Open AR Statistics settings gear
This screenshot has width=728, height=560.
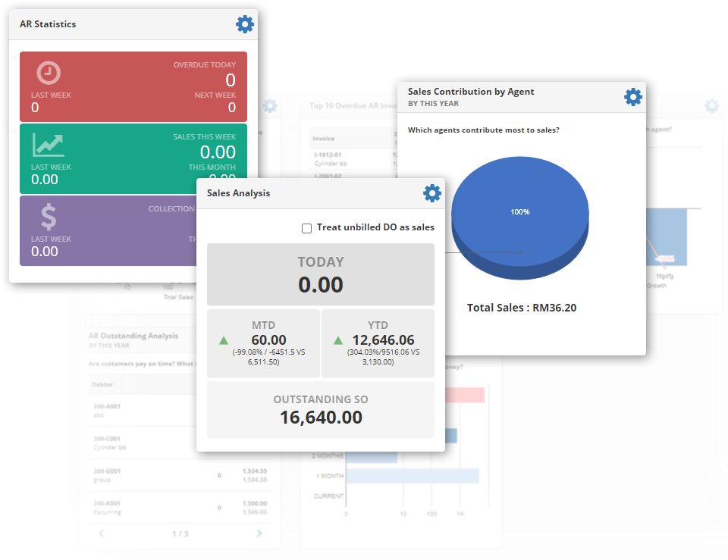[x=245, y=24]
